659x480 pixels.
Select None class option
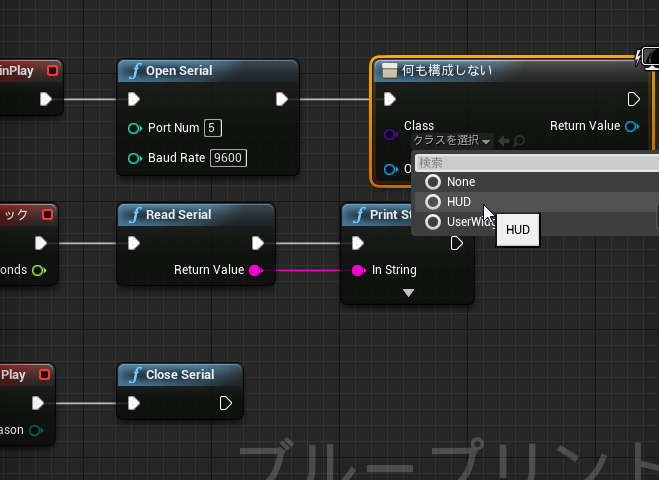pos(537,182)
